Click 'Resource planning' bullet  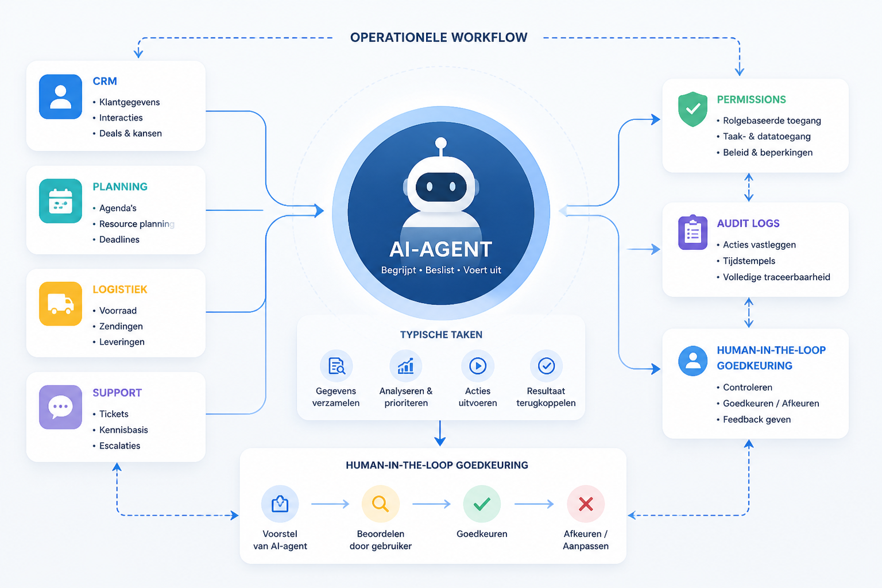(137, 224)
